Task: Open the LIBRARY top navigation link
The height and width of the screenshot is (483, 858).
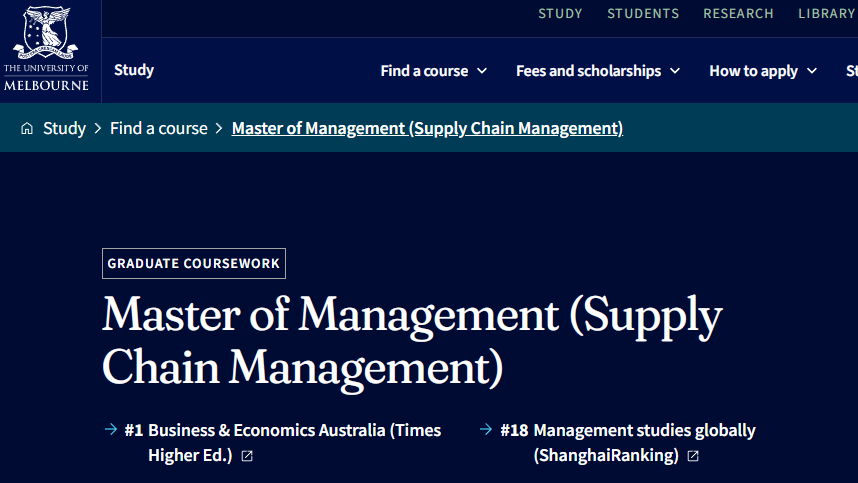Action: (x=827, y=14)
